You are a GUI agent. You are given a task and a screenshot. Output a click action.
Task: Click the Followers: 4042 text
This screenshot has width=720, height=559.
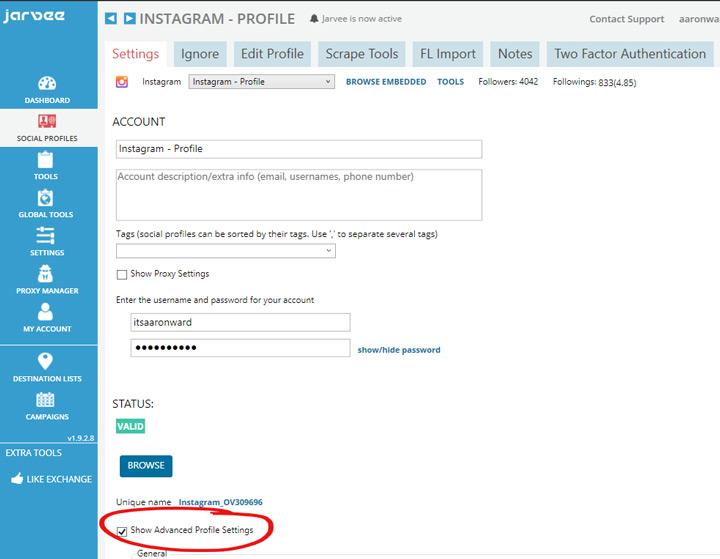click(x=508, y=82)
